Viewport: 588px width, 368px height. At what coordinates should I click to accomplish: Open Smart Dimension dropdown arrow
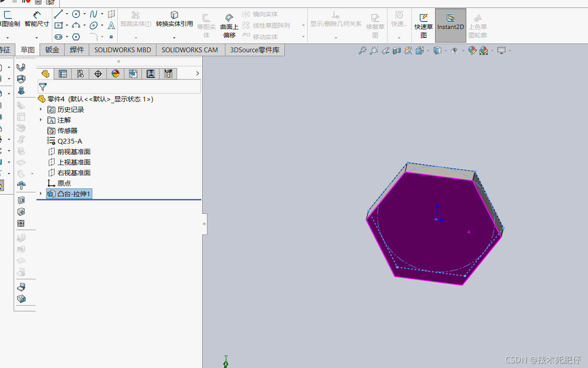pyautogui.click(x=36, y=38)
